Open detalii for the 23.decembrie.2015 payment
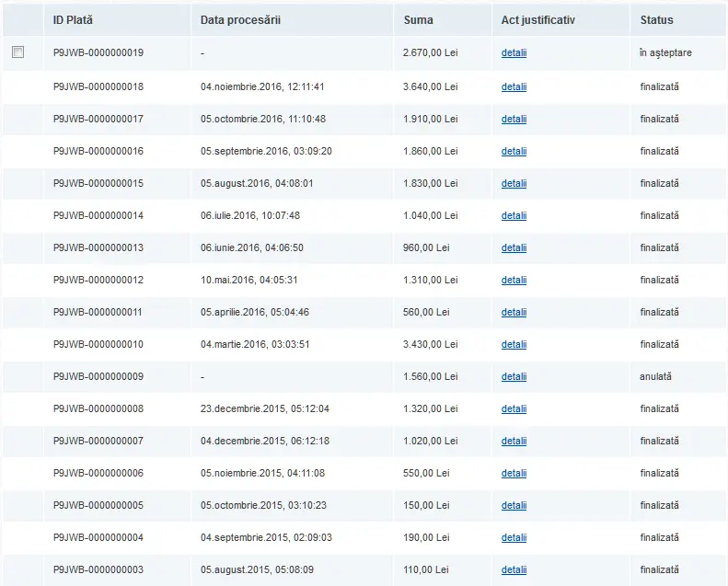Viewport: 728px width, 586px height. 514,408
